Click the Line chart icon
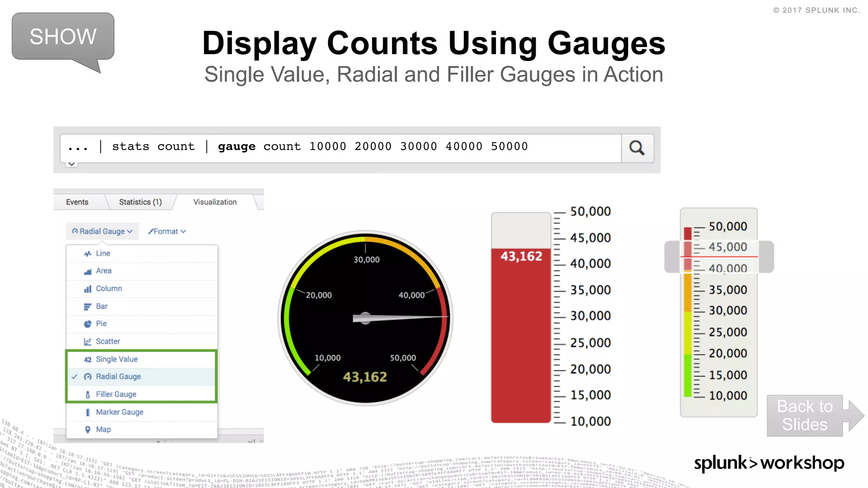Image resolution: width=868 pixels, height=488 pixels. (x=88, y=254)
